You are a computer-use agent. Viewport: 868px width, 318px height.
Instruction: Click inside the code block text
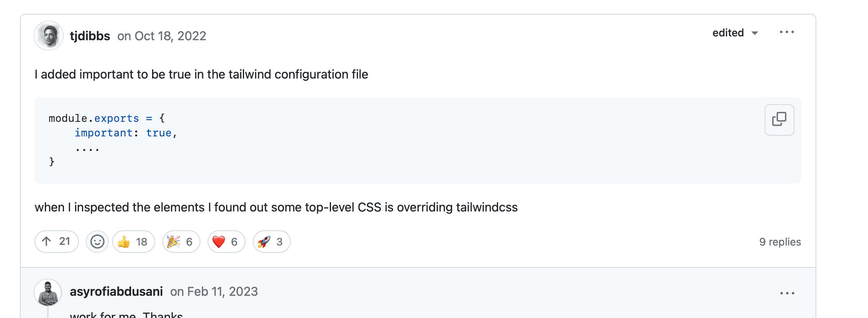[113, 140]
